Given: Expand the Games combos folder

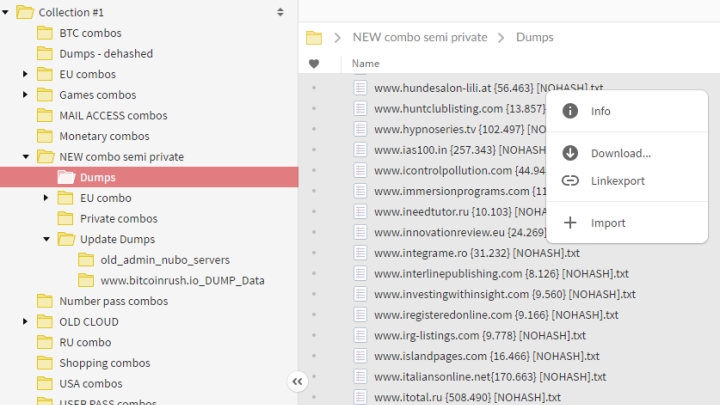Looking at the screenshot, I should point(25,95).
